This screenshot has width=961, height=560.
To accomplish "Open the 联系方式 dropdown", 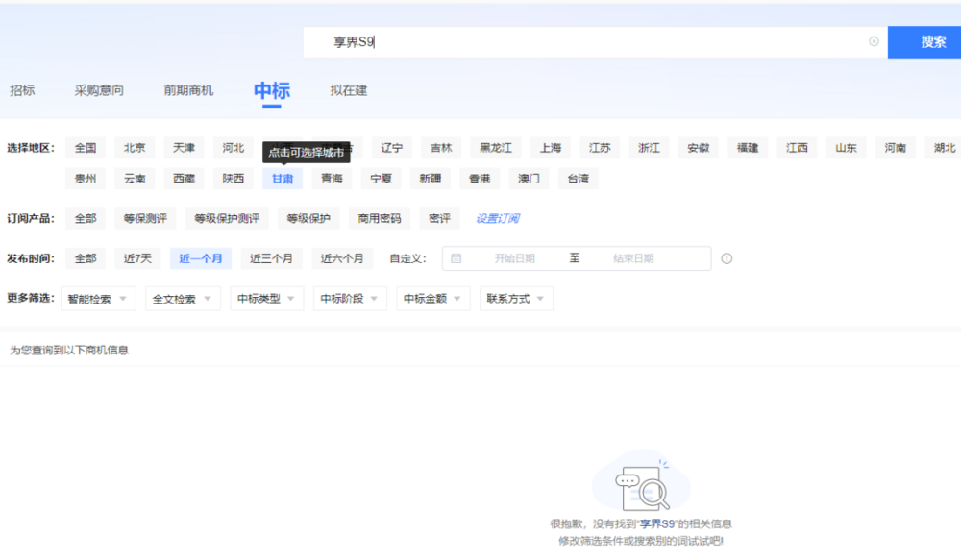I will [516, 299].
